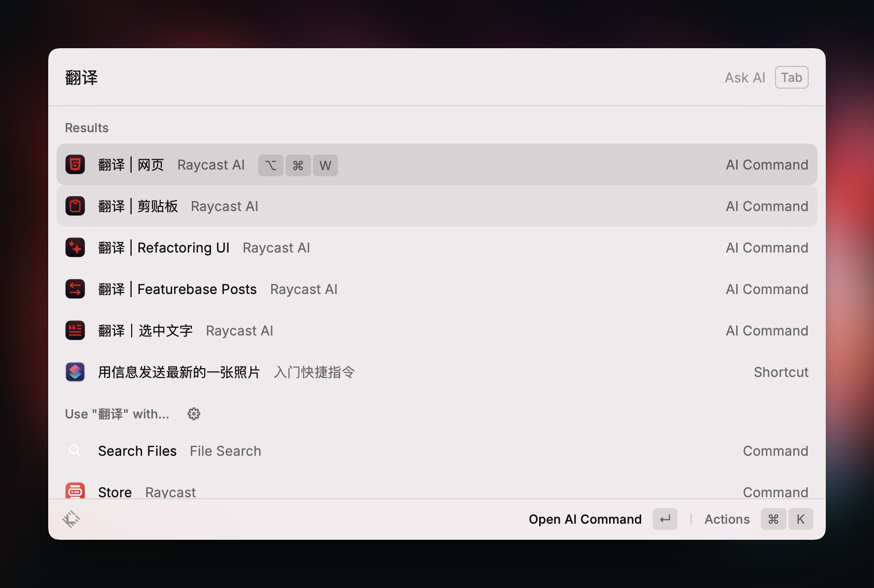
Task: Open the Actions menu via its label
Action: click(726, 519)
